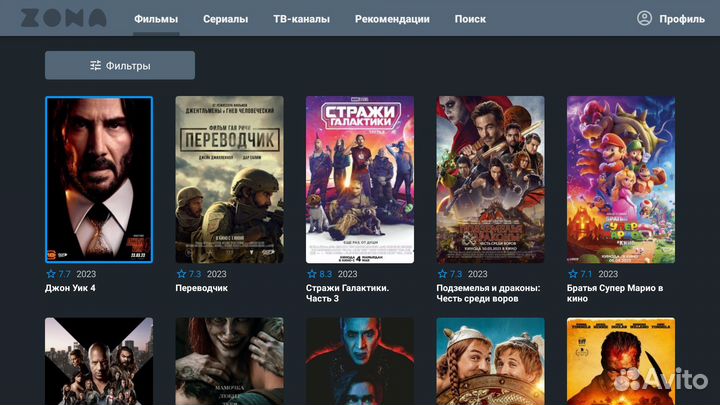Viewport: 720px width, 405px height.
Task: Click the star icon beside rating 8.3
Action: [312, 274]
